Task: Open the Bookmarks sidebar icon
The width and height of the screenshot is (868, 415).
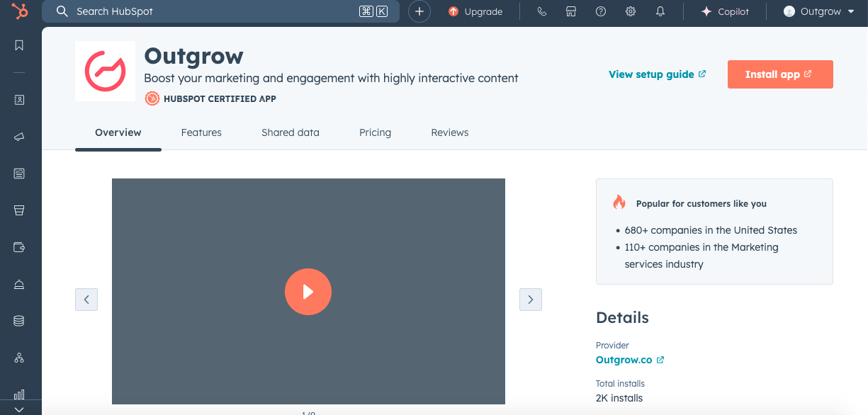Action: coord(19,45)
